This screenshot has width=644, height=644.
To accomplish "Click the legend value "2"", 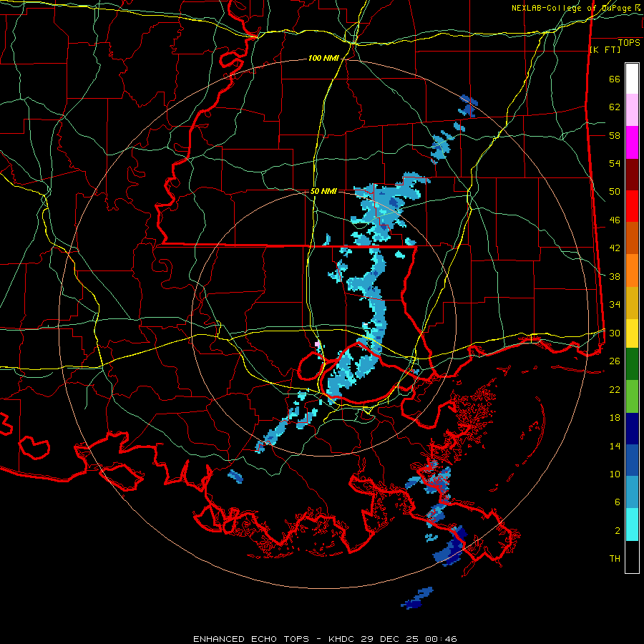I will click(x=618, y=531).
